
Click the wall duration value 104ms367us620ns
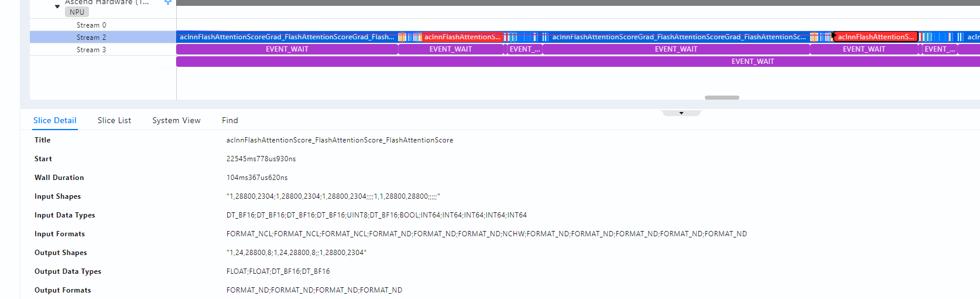click(257, 178)
